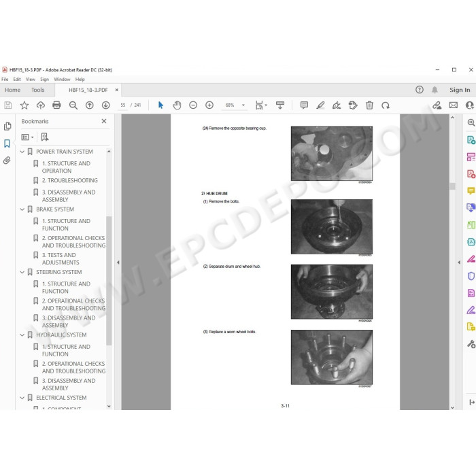
Task: Send file by email envelope icon
Action: click(454, 105)
